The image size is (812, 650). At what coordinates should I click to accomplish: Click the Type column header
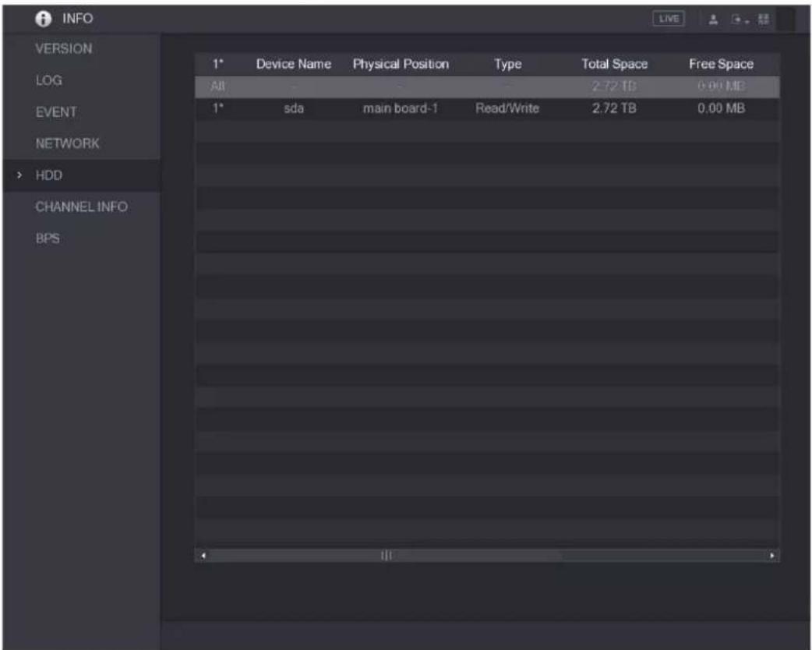(x=507, y=64)
